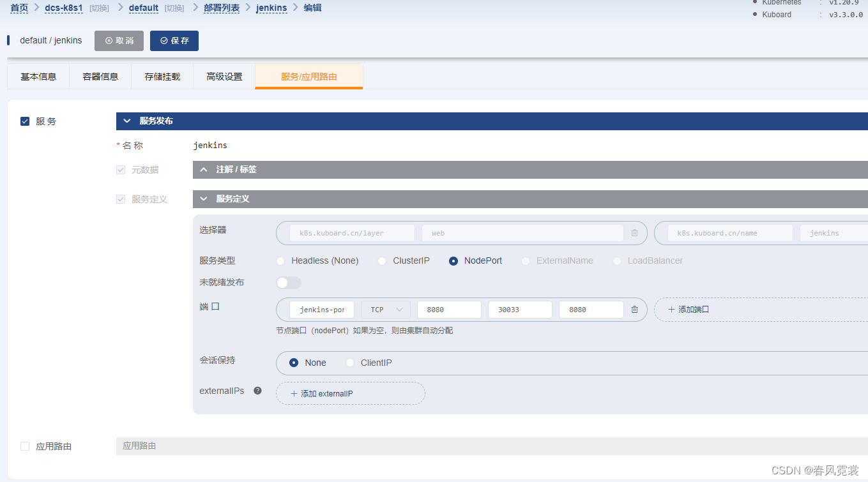Toggle the 元数据 checkbox

click(121, 170)
